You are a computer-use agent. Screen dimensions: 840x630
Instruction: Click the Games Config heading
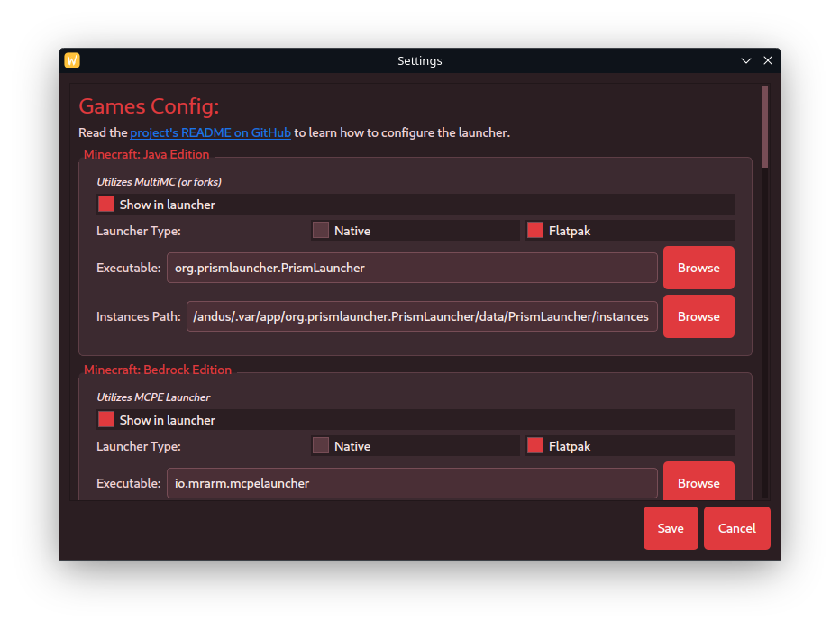click(x=149, y=106)
